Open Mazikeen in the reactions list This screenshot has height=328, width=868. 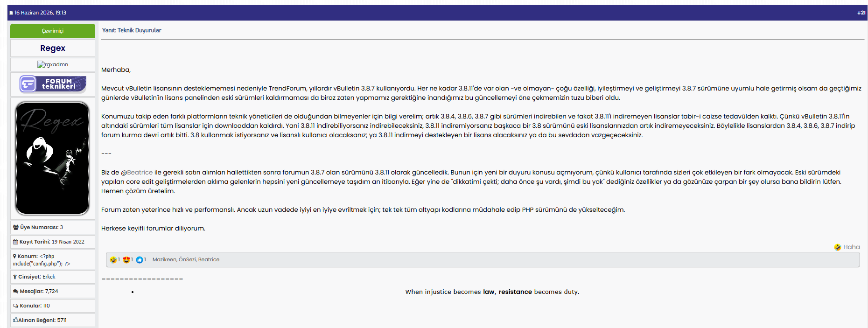pos(164,259)
